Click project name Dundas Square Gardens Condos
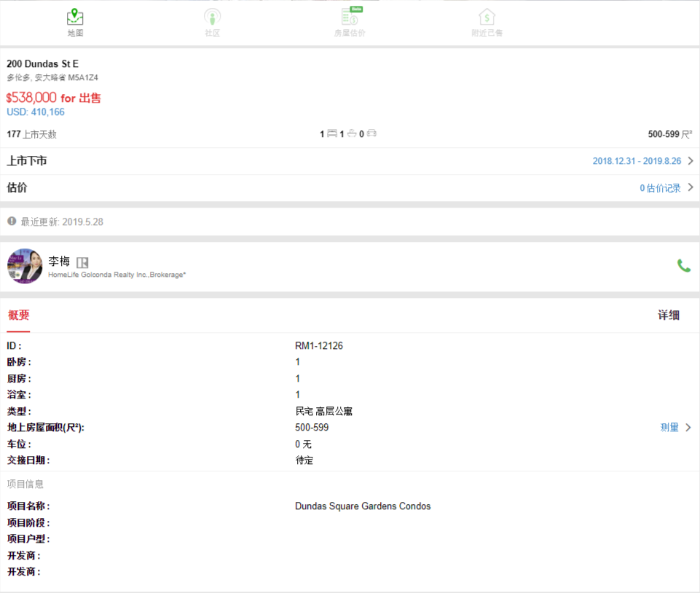700x593 pixels. click(x=363, y=506)
